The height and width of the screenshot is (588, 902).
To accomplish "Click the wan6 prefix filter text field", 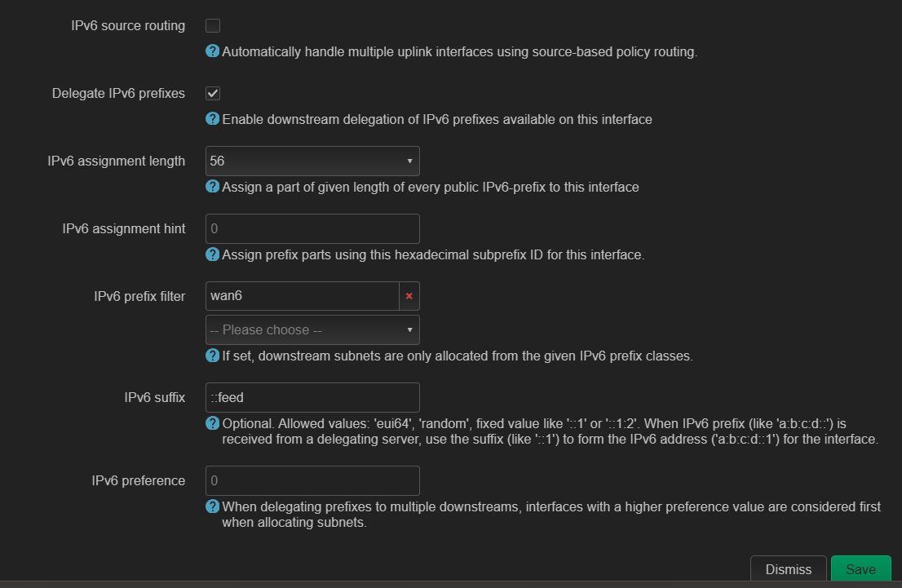I will (302, 296).
